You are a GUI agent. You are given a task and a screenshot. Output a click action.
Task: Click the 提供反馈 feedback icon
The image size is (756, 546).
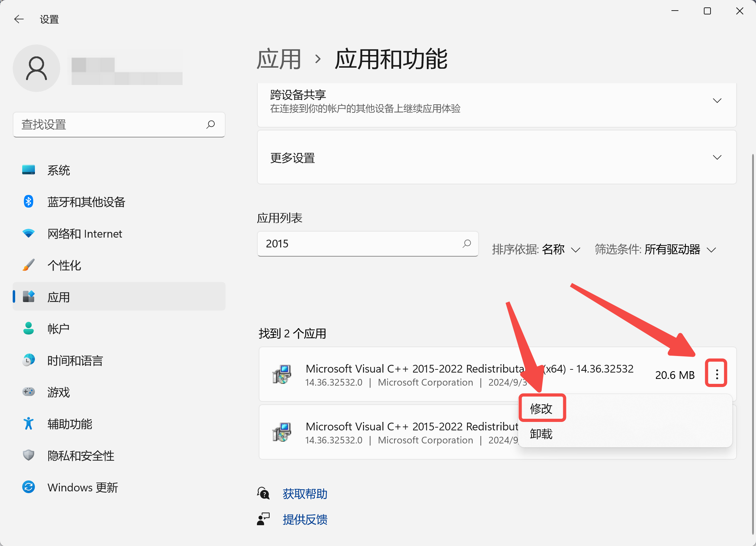point(263,519)
